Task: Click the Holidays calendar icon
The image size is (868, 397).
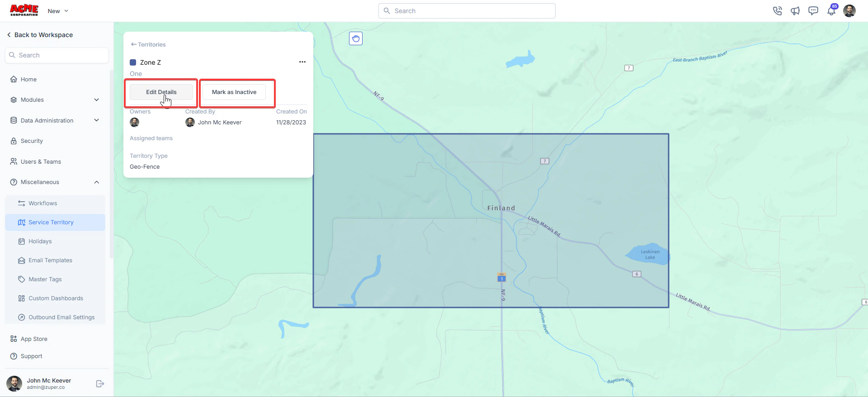Action: 22,241
